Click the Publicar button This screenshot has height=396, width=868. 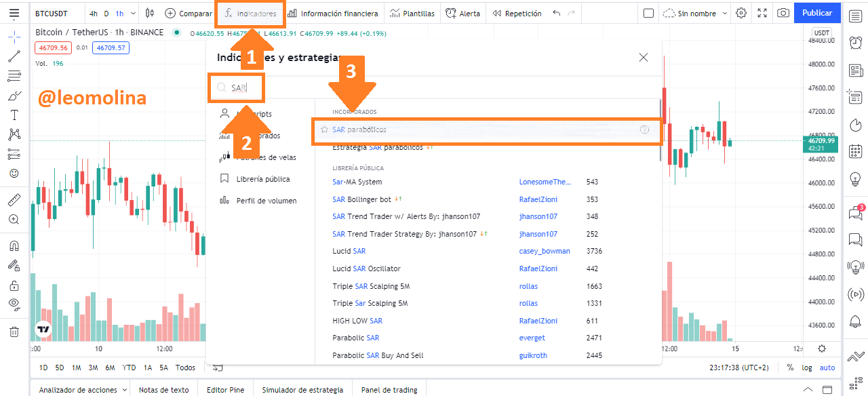coord(817,13)
